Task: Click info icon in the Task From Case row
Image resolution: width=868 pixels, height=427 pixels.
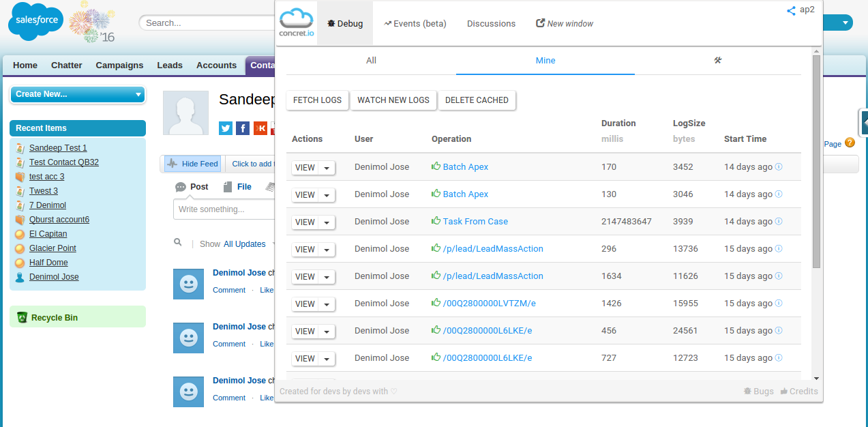Action: [779, 221]
